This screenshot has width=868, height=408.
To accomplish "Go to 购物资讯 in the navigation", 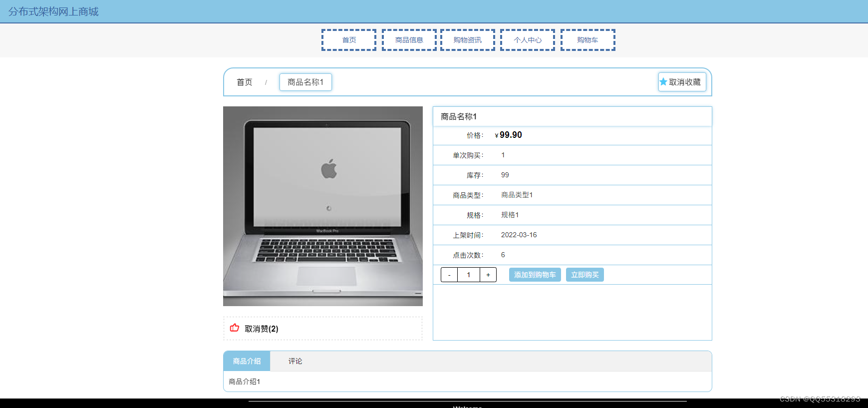I will [468, 40].
